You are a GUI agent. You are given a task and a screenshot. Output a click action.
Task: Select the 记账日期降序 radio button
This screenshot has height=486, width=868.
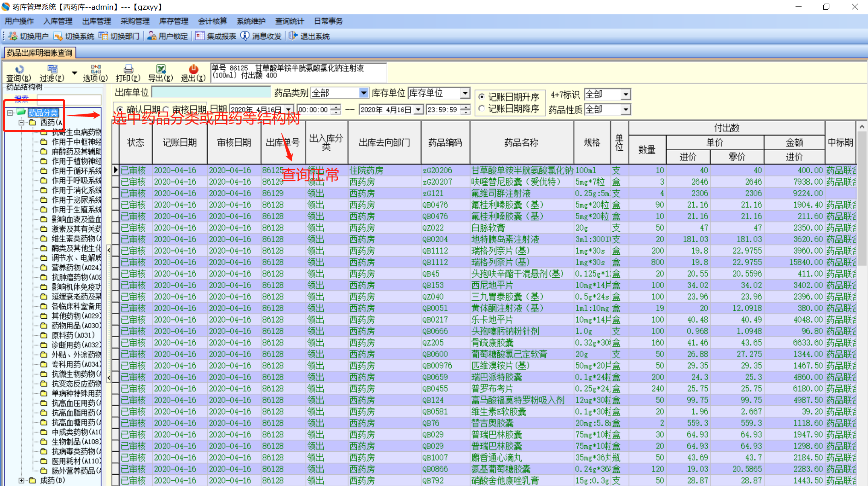[x=482, y=108]
